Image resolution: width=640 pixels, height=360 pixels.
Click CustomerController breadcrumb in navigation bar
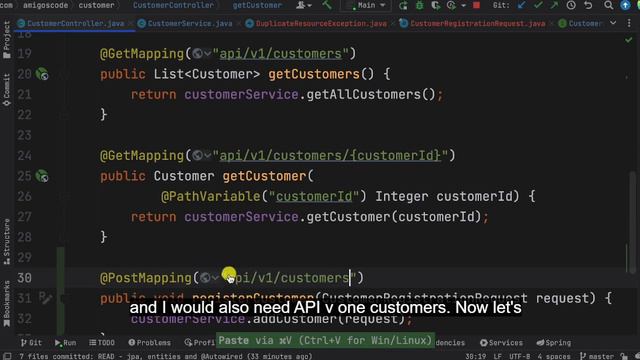pos(173,5)
